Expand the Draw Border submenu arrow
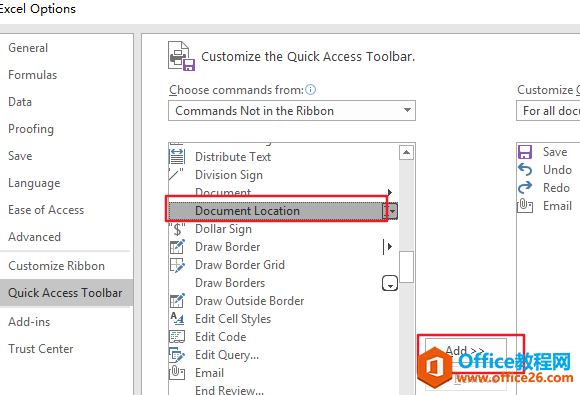580x395 pixels. coord(389,246)
